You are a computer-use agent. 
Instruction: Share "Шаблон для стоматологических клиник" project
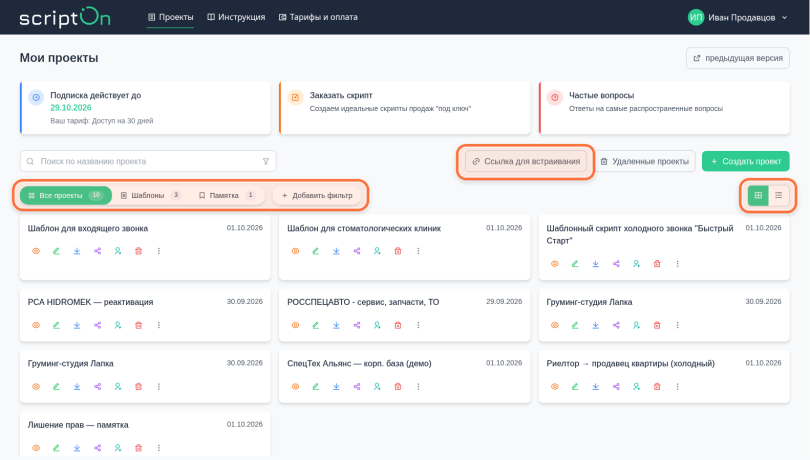pyautogui.click(x=357, y=251)
